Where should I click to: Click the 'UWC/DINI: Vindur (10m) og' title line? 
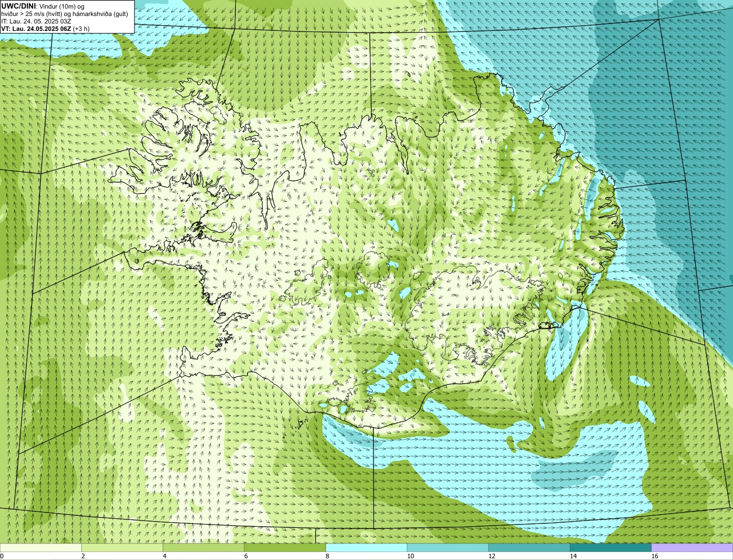click(x=43, y=6)
